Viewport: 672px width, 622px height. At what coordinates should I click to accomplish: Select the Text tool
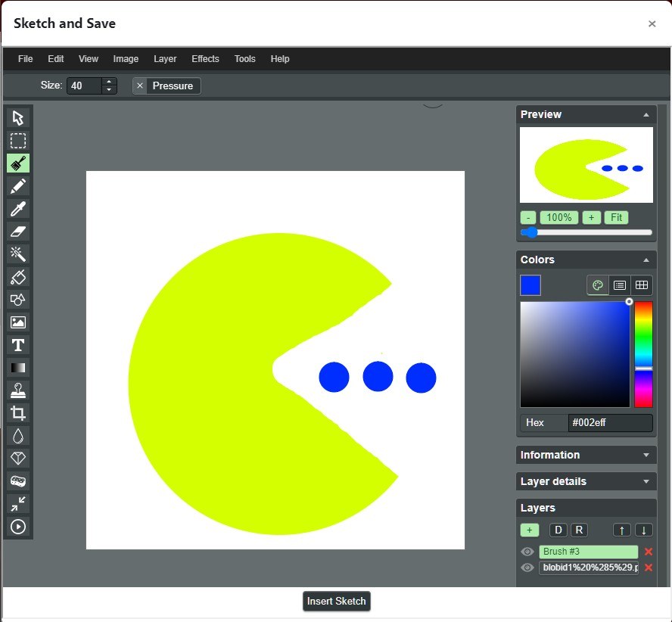coord(18,345)
